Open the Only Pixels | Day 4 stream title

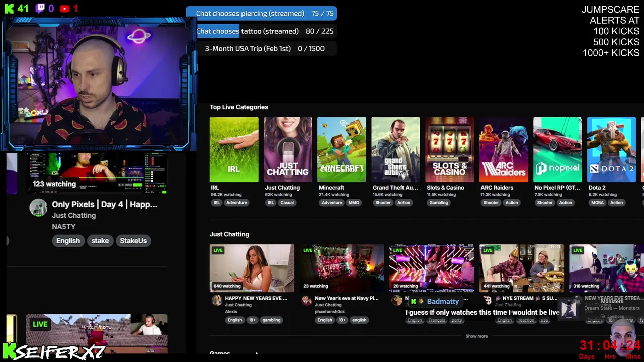point(105,204)
